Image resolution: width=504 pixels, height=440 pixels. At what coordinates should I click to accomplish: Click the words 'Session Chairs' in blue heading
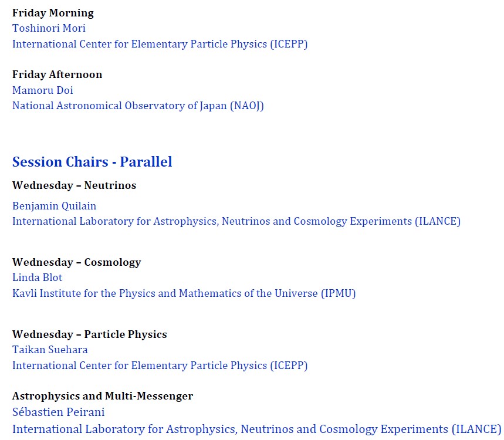tap(59, 162)
